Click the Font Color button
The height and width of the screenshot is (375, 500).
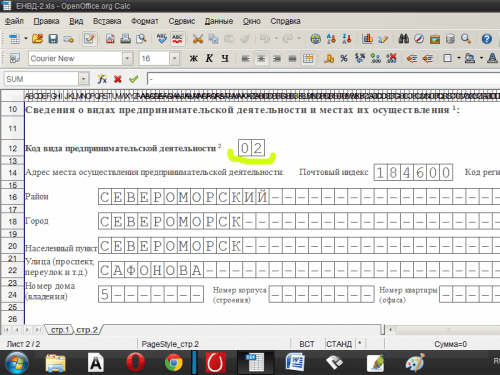click(x=492, y=59)
